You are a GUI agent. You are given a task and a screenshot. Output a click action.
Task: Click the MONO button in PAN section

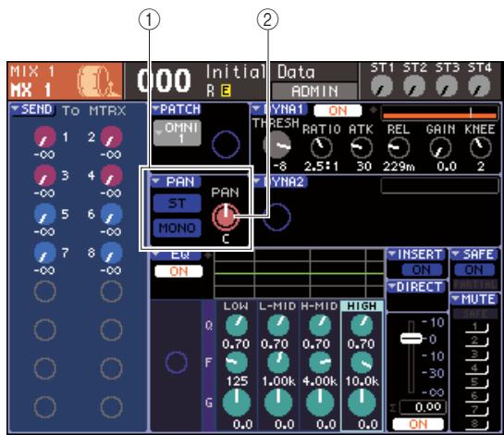pos(178,228)
